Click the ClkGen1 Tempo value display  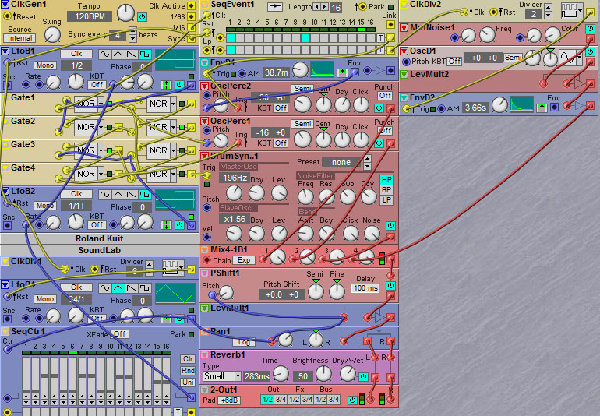point(84,17)
